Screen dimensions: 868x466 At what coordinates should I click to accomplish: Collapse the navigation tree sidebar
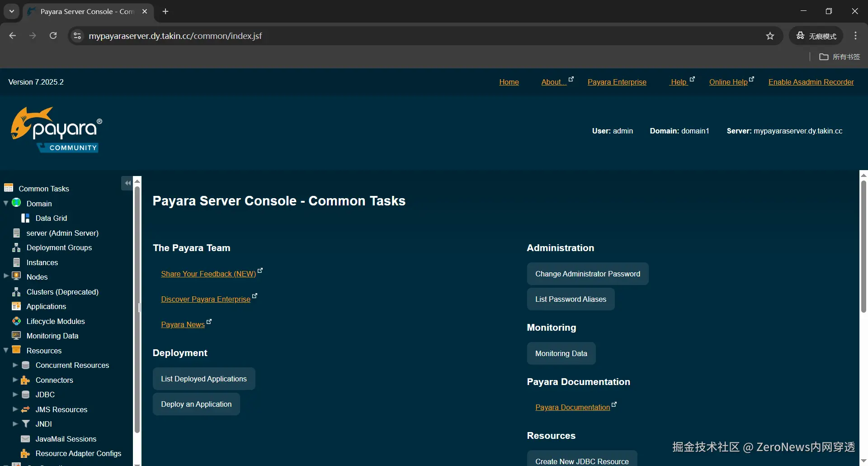(x=127, y=183)
